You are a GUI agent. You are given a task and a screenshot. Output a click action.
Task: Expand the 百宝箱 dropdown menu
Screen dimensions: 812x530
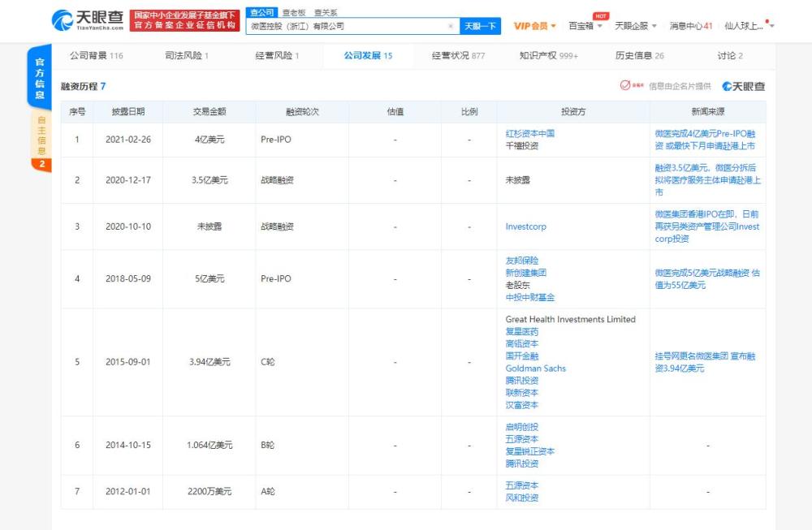point(585,26)
